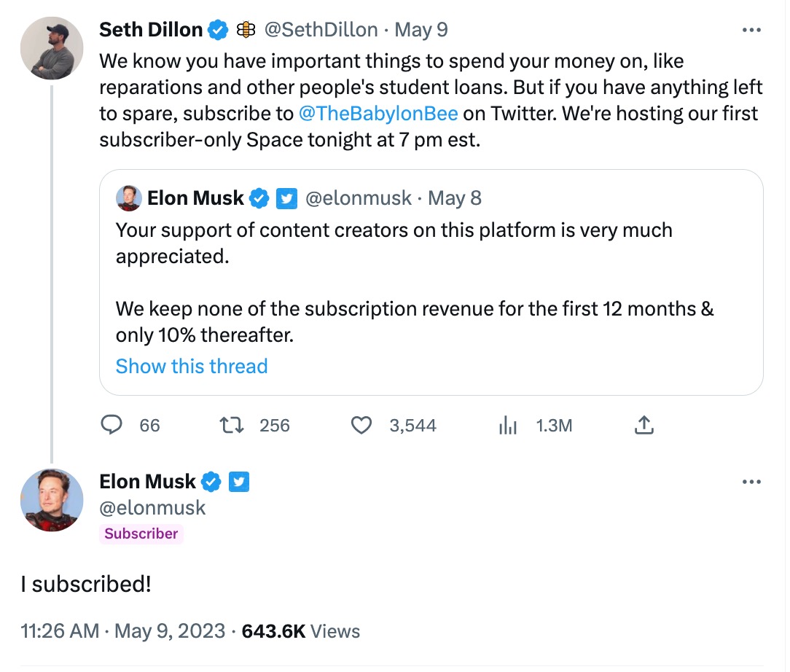Open Elon Musk's profile picture
The height and width of the screenshot is (672, 790).
click(x=51, y=501)
